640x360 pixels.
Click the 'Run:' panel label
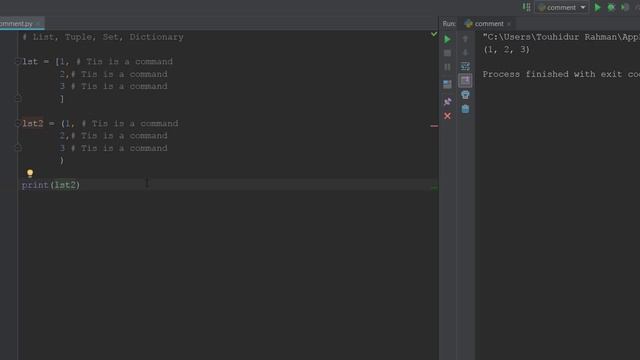pos(449,24)
